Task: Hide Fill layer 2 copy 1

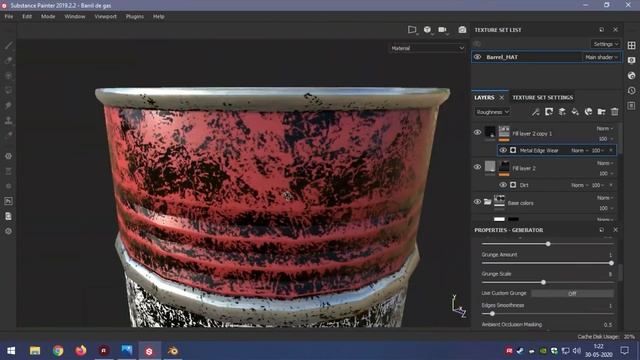Action: tap(477, 132)
